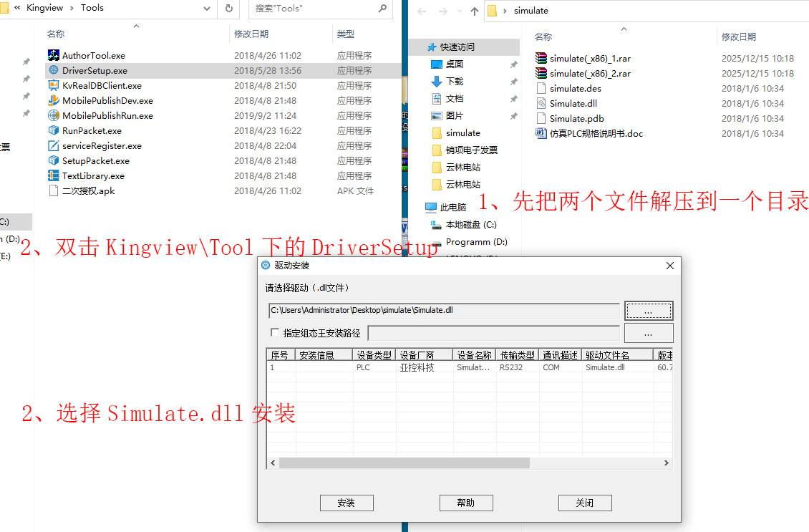809x532 pixels.
Task: Enable the 指定组态王安装路径 checkbox
Action: [275, 333]
